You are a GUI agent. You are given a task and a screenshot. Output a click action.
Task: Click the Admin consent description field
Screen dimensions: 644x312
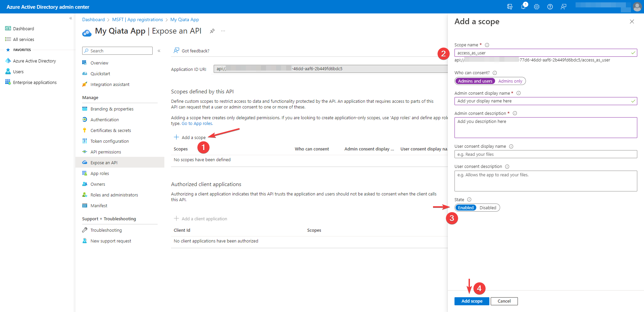pos(545,128)
